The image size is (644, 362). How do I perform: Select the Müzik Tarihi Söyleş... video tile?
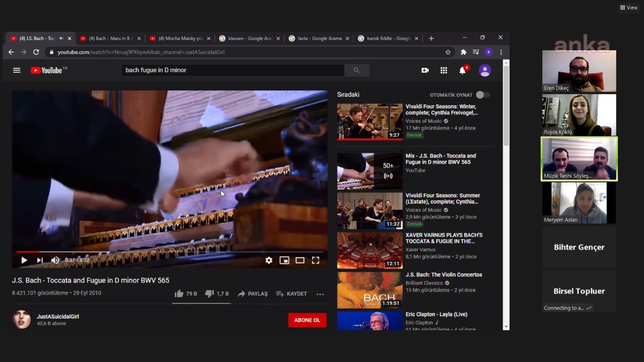point(579,159)
